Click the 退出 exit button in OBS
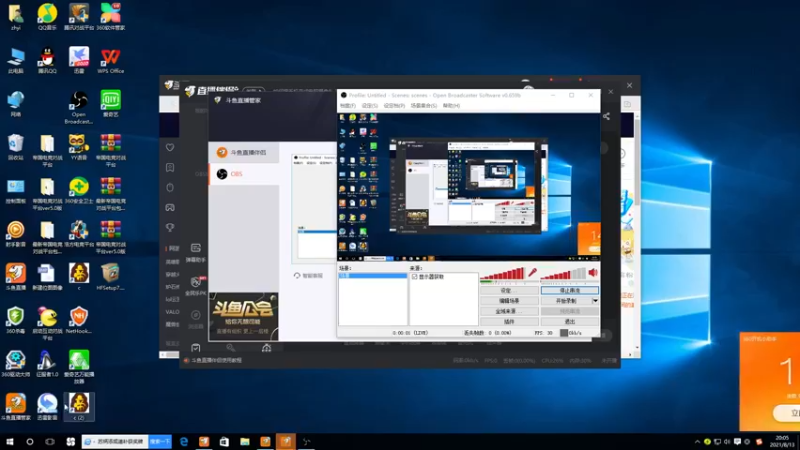This screenshot has height=450, width=800. [x=569, y=322]
